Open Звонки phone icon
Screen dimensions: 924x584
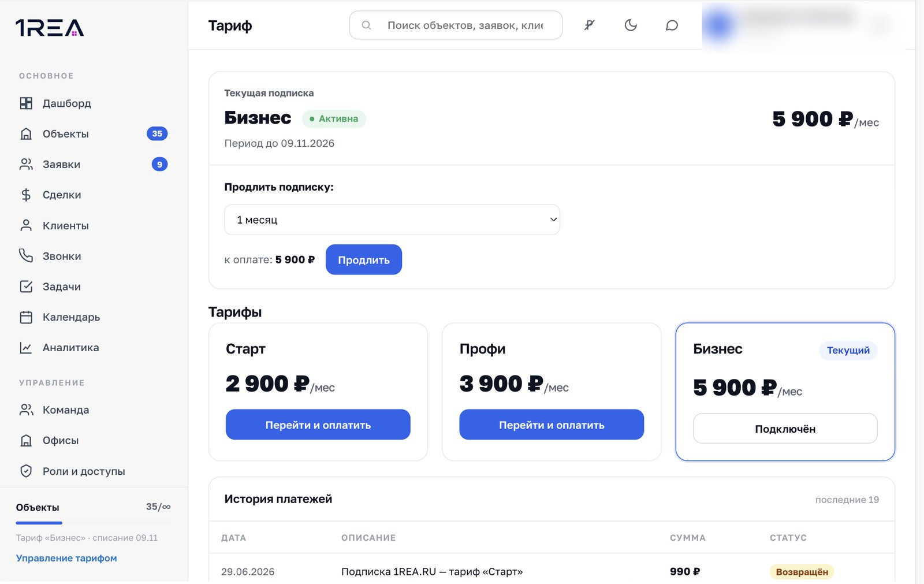[26, 256]
